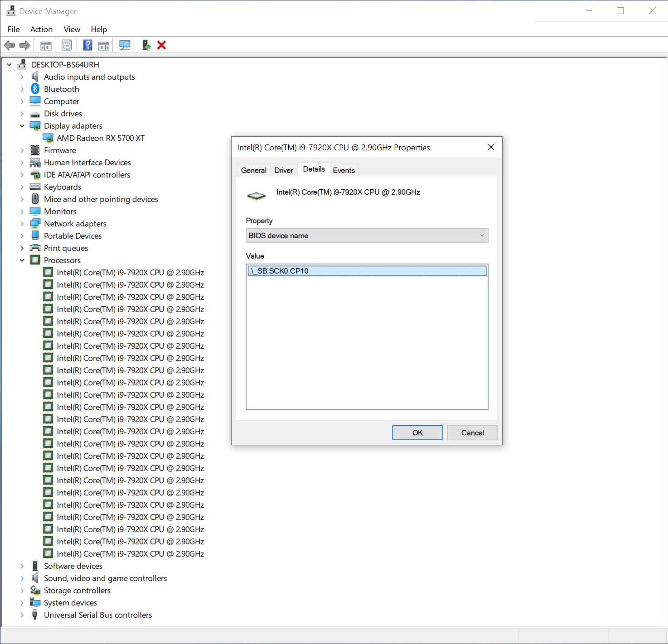This screenshot has width=668, height=644.
Task: Open the Action menu
Action: (41, 29)
